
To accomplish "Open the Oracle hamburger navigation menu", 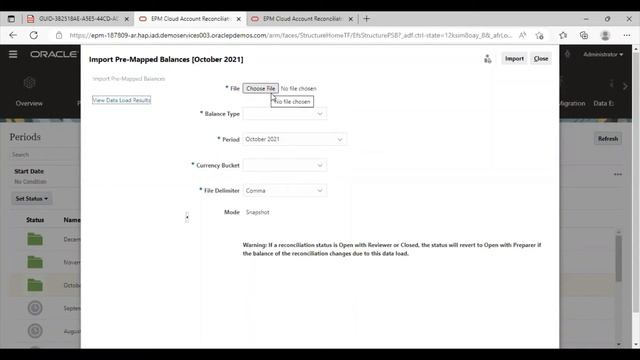I will [x=13, y=54].
